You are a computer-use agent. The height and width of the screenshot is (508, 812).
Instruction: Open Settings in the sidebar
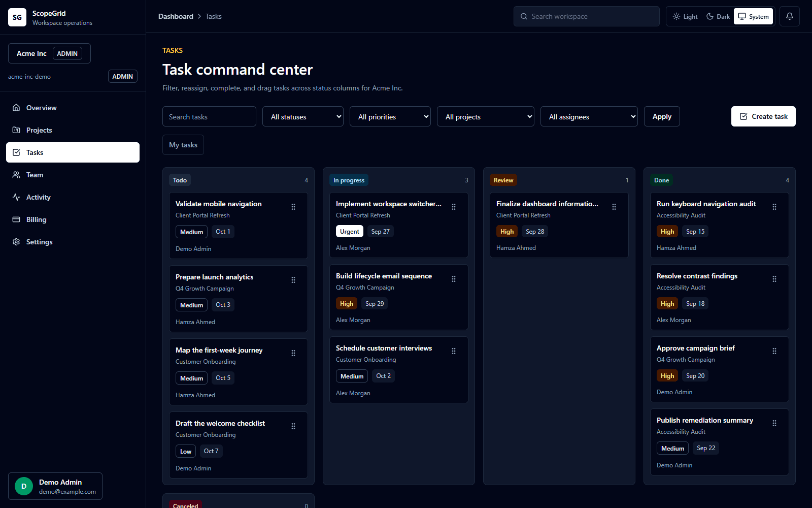coord(73,242)
